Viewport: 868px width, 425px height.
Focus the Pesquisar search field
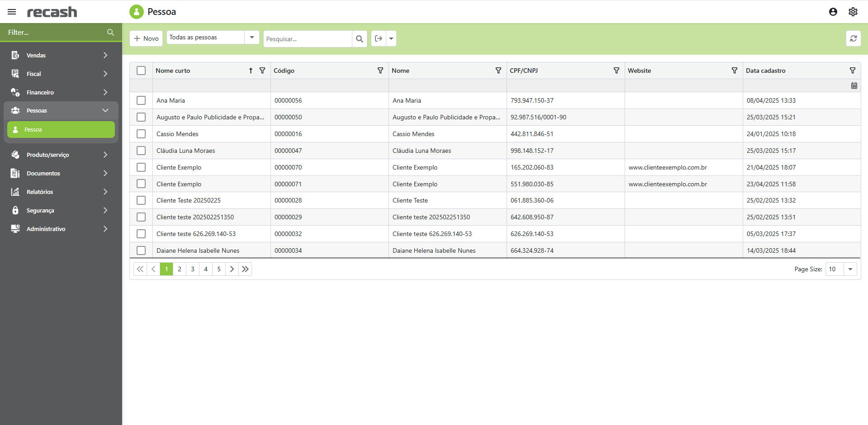[308, 39]
